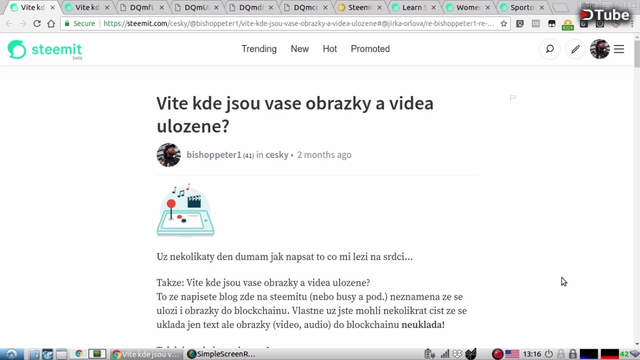Click the US flag keyboard layout indicator
This screenshot has height=360, width=640.
[512, 354]
